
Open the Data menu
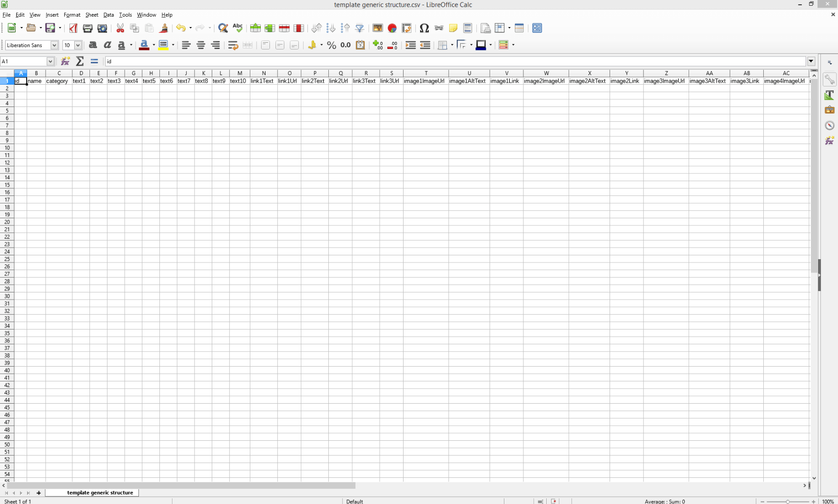[x=108, y=15]
